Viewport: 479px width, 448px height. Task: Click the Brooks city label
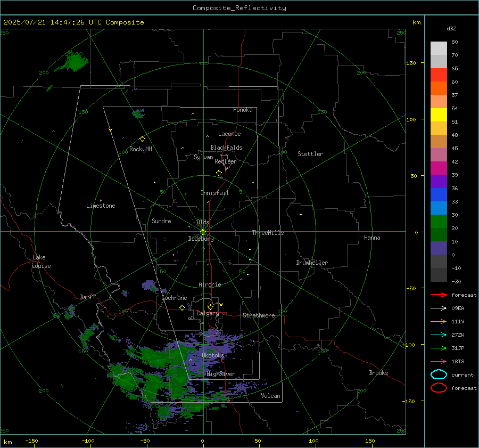tap(378, 373)
